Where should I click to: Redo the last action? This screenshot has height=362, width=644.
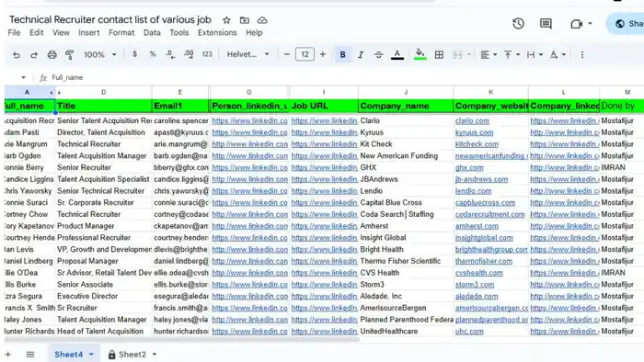click(x=34, y=54)
